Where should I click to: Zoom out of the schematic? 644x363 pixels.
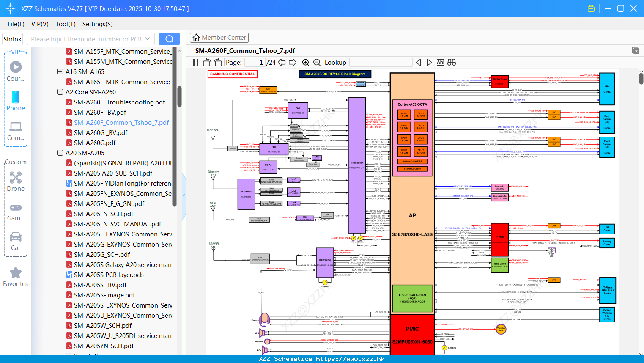317,63
